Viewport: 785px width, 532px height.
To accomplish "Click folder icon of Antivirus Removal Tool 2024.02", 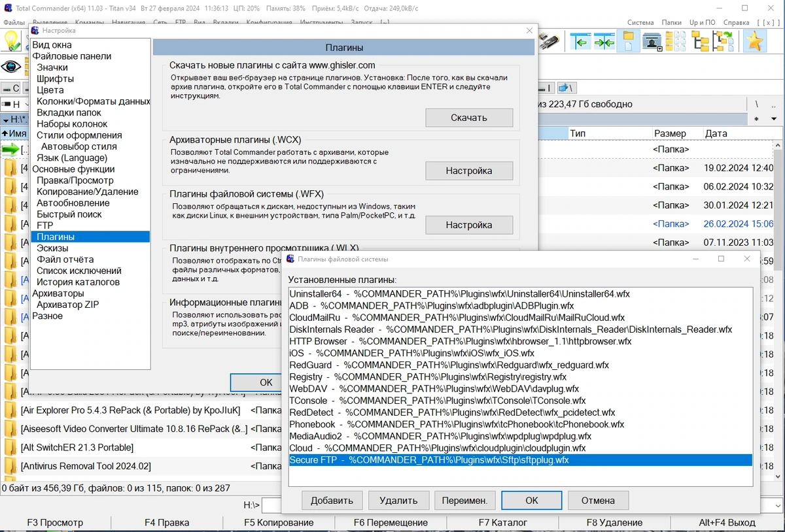I will (10, 466).
